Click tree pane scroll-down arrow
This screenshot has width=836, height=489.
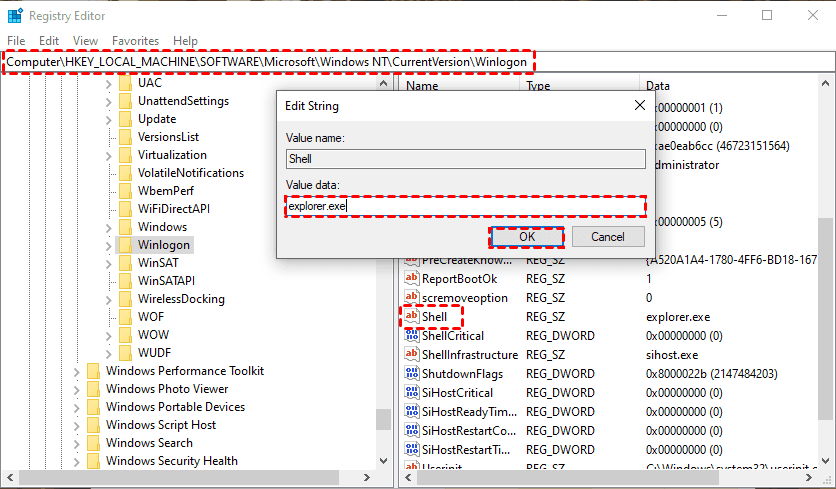click(383, 460)
